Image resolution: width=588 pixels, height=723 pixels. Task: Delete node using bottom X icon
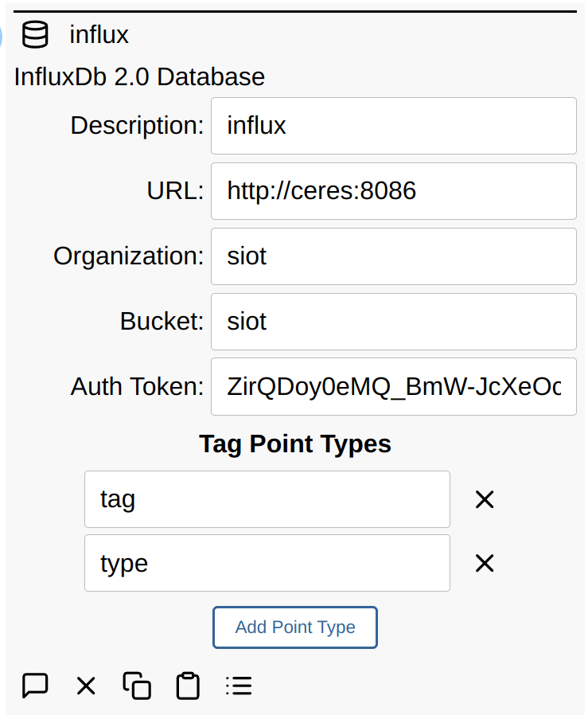point(86,686)
